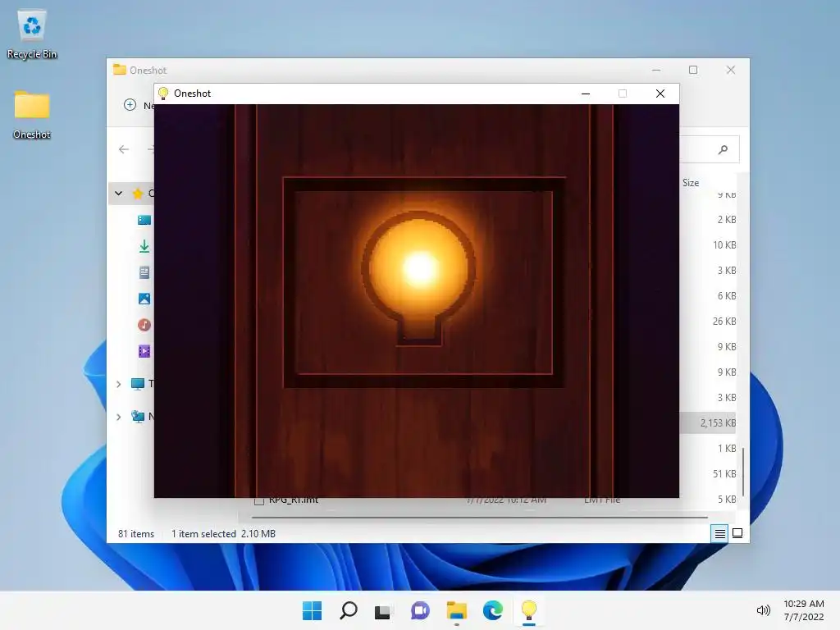
Task: Open the Recycle Bin desktop icon
Action: (32, 34)
